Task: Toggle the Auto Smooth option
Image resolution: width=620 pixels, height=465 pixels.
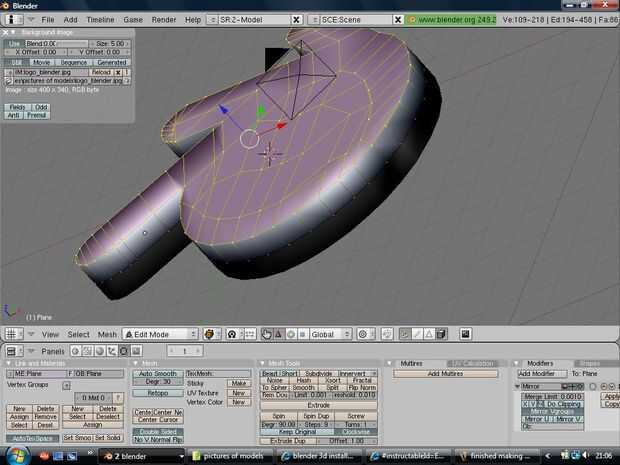Action: tap(158, 373)
